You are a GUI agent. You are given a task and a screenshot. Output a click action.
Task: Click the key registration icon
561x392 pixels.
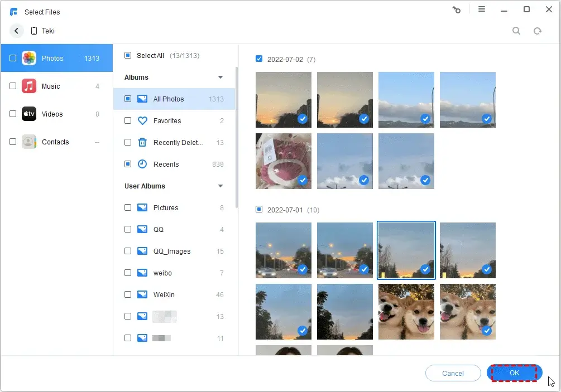(457, 9)
